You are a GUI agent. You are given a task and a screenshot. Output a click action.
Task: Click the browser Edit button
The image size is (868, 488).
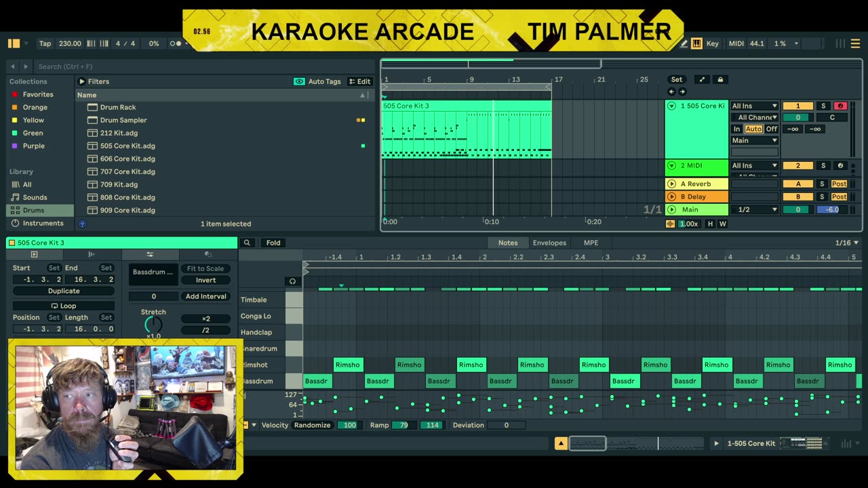pyautogui.click(x=359, y=81)
